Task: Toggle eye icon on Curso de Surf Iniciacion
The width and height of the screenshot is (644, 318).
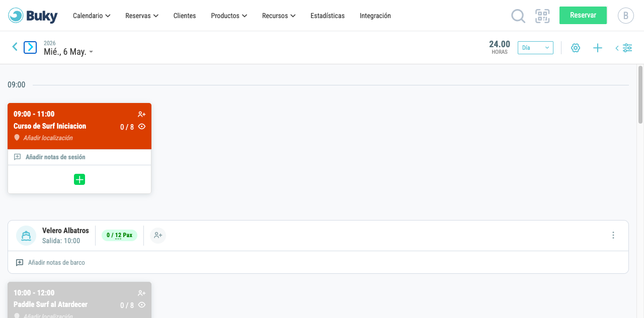Action: coord(142,127)
